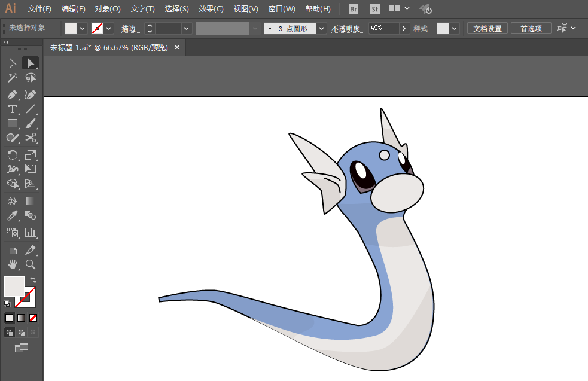This screenshot has height=381, width=588.
Task: Select the Line Segment tool
Action: tap(31, 109)
